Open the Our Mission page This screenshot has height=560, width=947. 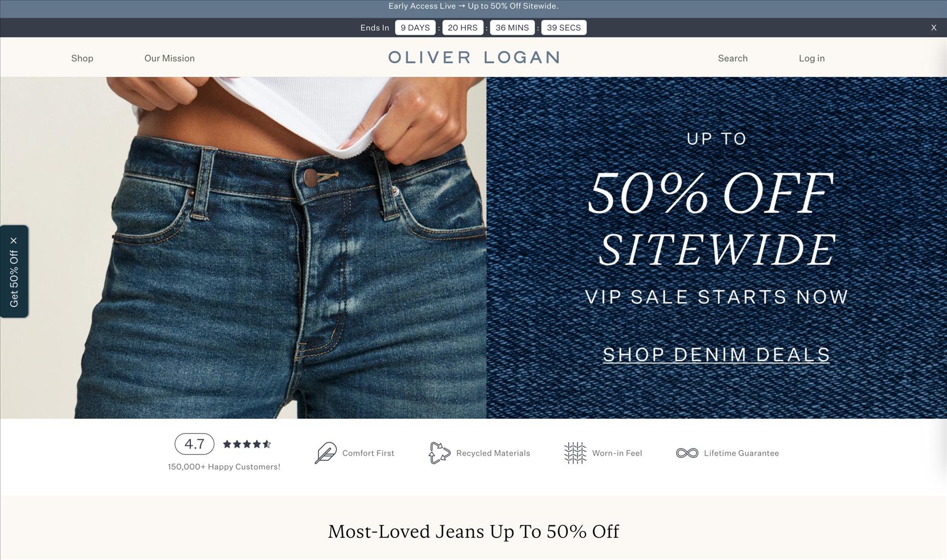coord(169,58)
